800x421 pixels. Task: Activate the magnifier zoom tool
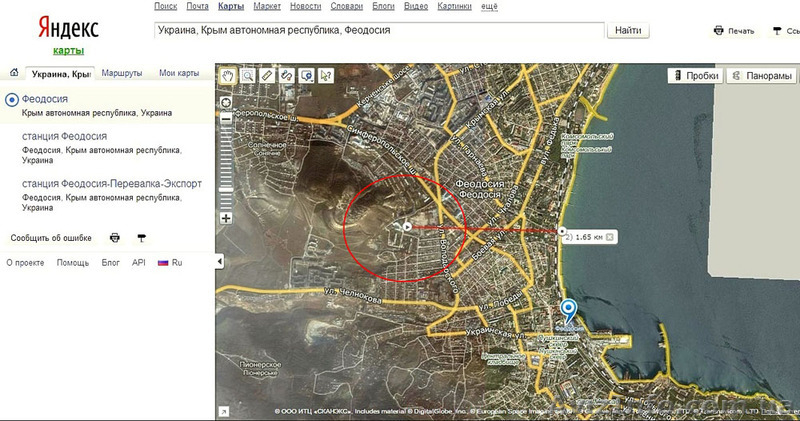247,75
